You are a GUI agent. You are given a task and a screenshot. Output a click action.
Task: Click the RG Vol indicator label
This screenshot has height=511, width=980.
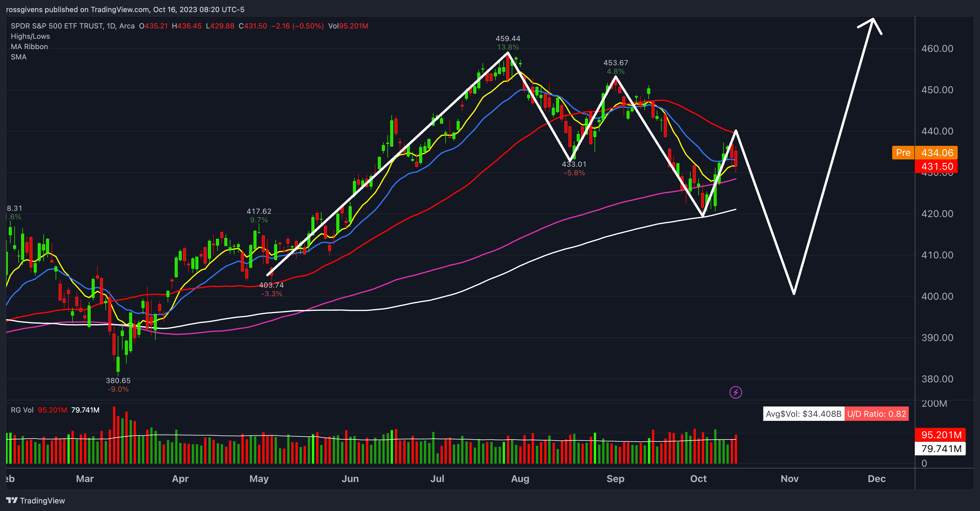pos(22,410)
